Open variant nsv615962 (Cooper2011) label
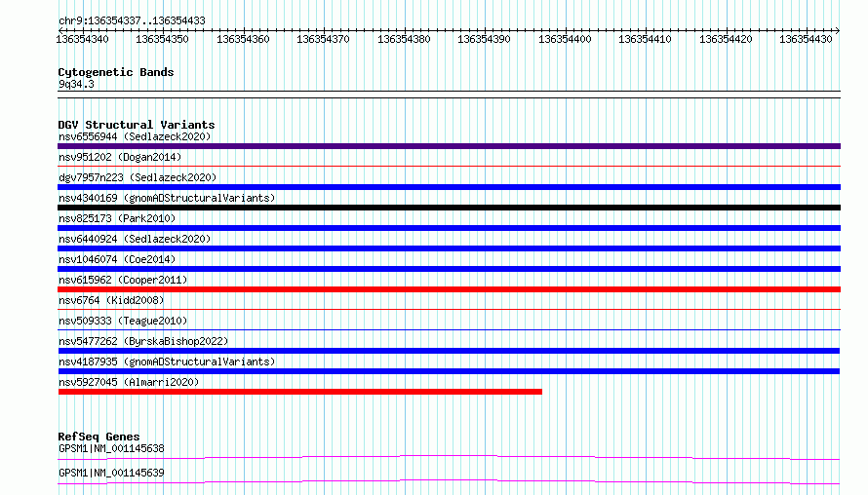Viewport: 868px width, 495px height. coord(123,280)
